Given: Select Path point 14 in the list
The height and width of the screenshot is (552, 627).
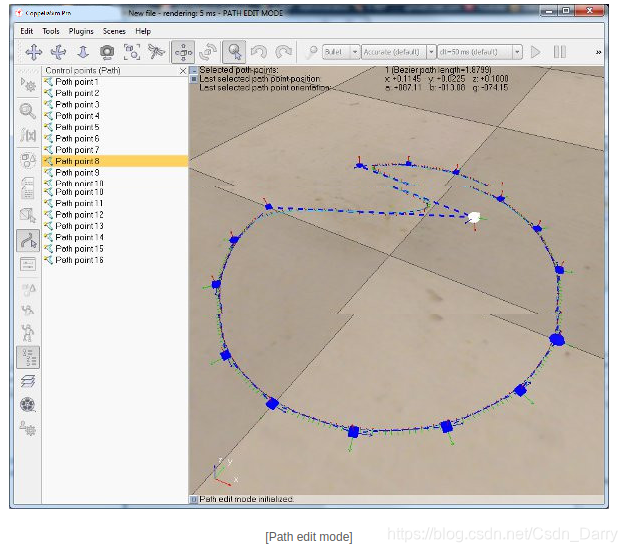Looking at the screenshot, I should click(115, 237).
